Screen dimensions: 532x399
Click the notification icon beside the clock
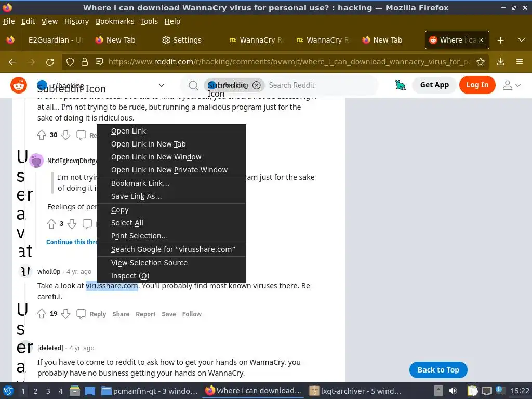click(x=499, y=390)
